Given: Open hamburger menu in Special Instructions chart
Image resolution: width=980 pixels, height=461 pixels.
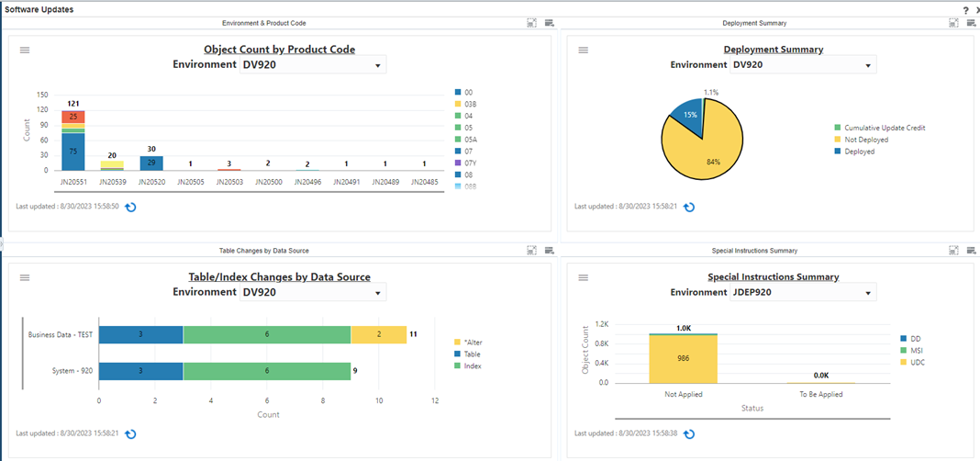Looking at the screenshot, I should pyautogui.click(x=584, y=277).
